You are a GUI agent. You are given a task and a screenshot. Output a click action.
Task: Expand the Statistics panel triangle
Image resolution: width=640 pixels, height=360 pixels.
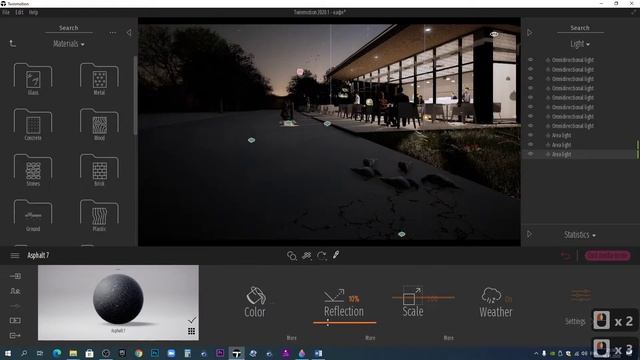point(529,234)
